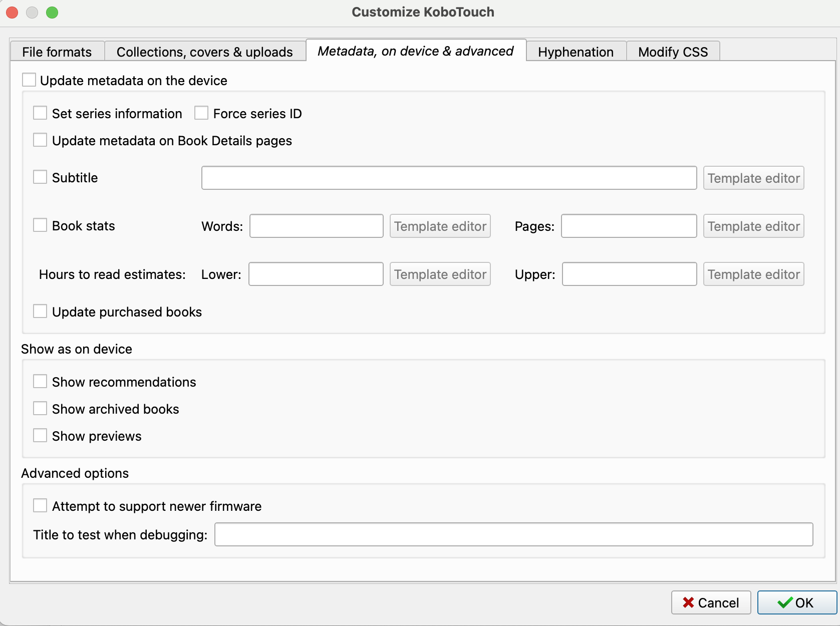Image resolution: width=840 pixels, height=626 pixels.
Task: Open Collections, covers & uploads tab
Action: point(204,52)
